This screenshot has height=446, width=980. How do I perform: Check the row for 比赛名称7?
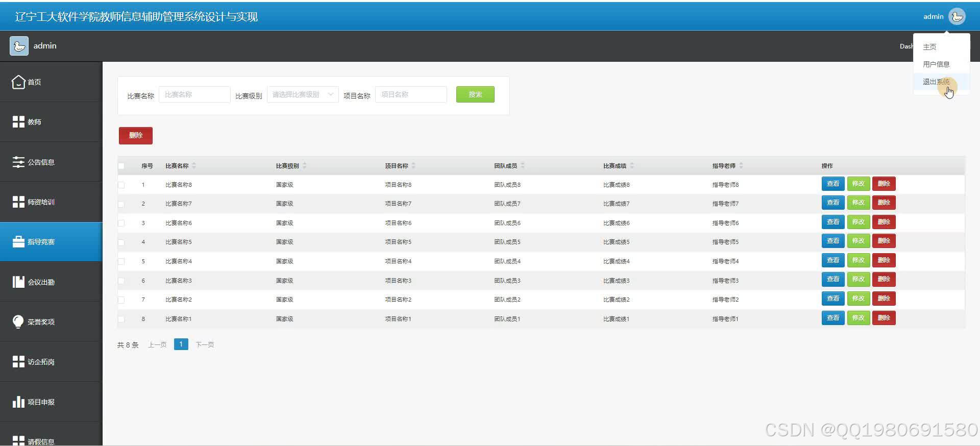pos(121,204)
